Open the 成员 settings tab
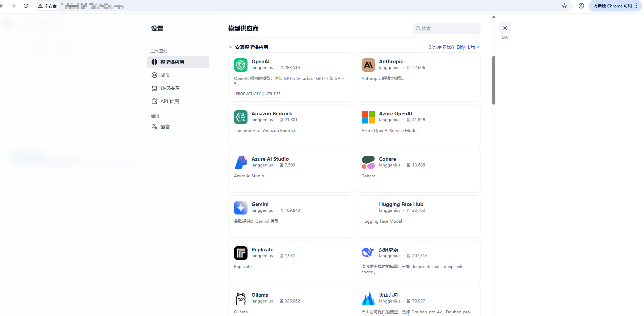This screenshot has height=316, width=644. tap(178, 75)
